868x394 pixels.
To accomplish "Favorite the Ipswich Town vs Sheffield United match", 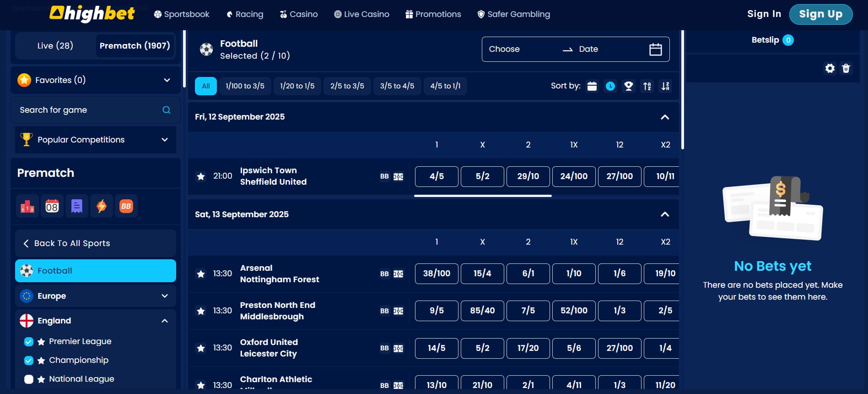I will pos(201,176).
